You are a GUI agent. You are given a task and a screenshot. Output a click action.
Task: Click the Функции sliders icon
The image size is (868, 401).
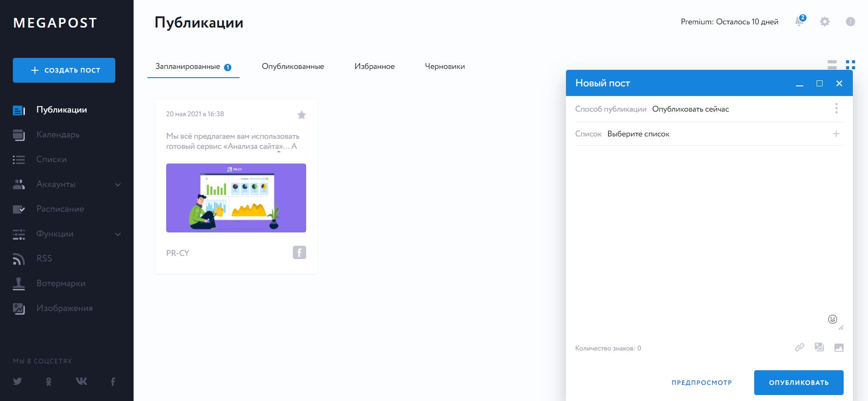click(x=19, y=234)
